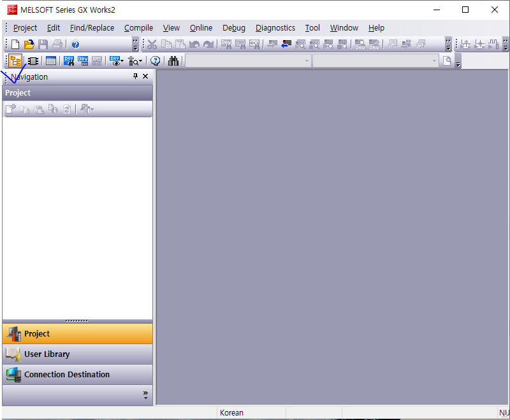Open the Debug menu

(234, 28)
